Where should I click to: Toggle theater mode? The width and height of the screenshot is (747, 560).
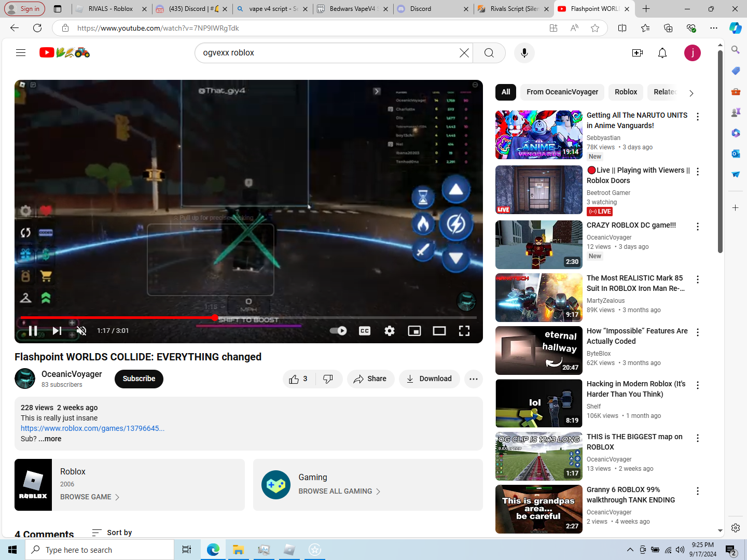coord(439,331)
